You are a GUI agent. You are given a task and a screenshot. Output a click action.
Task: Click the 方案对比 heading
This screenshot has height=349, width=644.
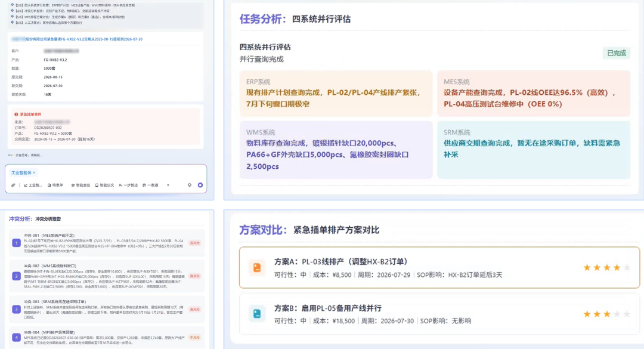(263, 230)
